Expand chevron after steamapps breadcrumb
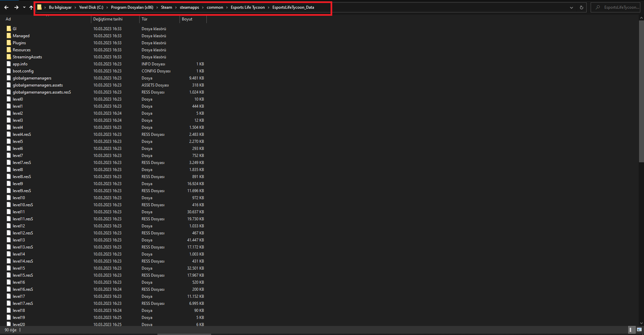 (x=203, y=7)
